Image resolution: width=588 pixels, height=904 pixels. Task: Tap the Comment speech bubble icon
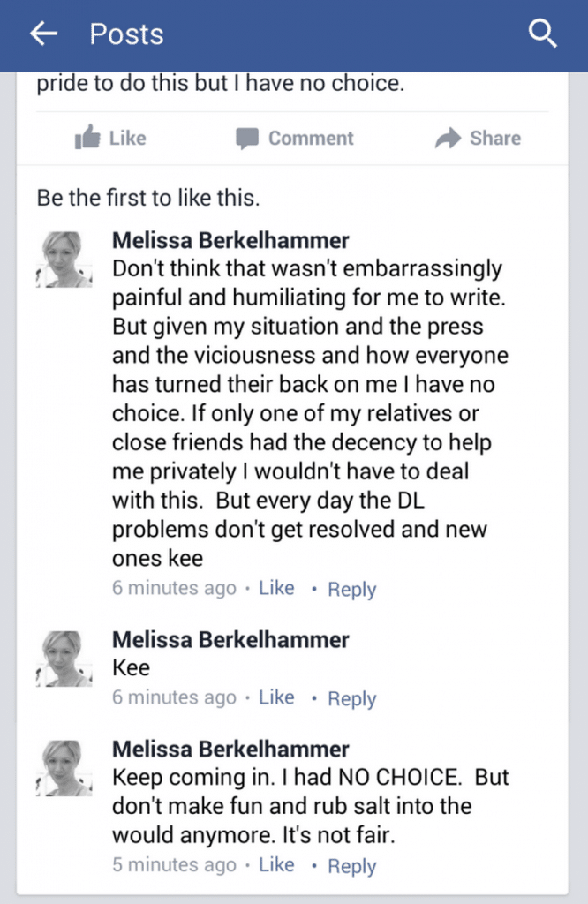pyautogui.click(x=246, y=139)
